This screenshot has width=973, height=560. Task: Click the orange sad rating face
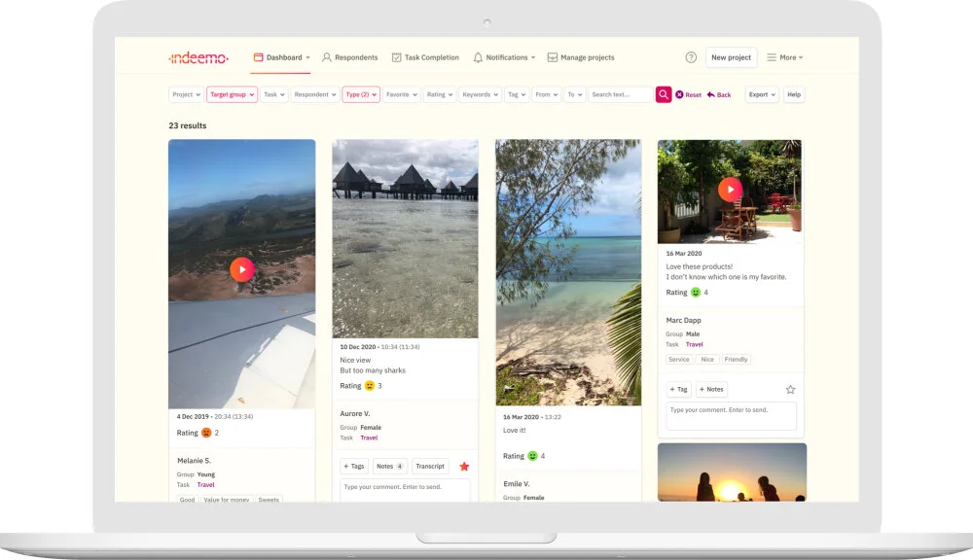pyautogui.click(x=206, y=433)
